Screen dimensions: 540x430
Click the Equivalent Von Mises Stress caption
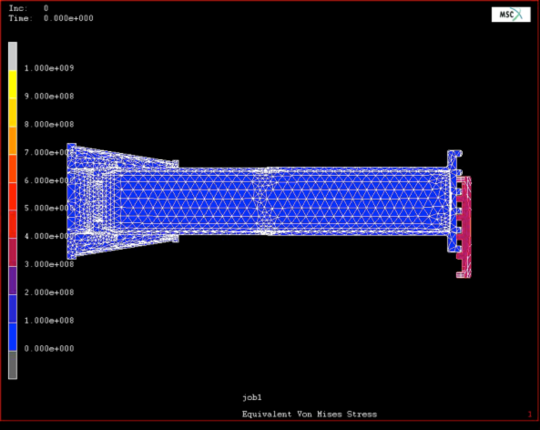309,414
